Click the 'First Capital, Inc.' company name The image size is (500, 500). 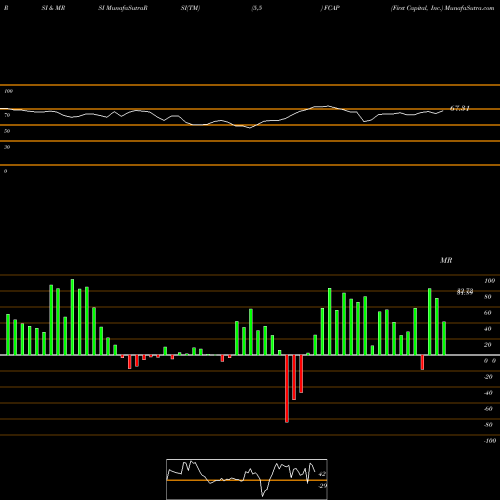pos(417,8)
